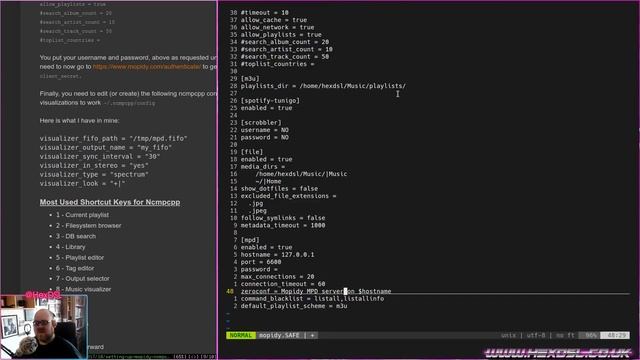
Task: Click '#search_artist_count = 10' line in Vim
Action: 287,49
